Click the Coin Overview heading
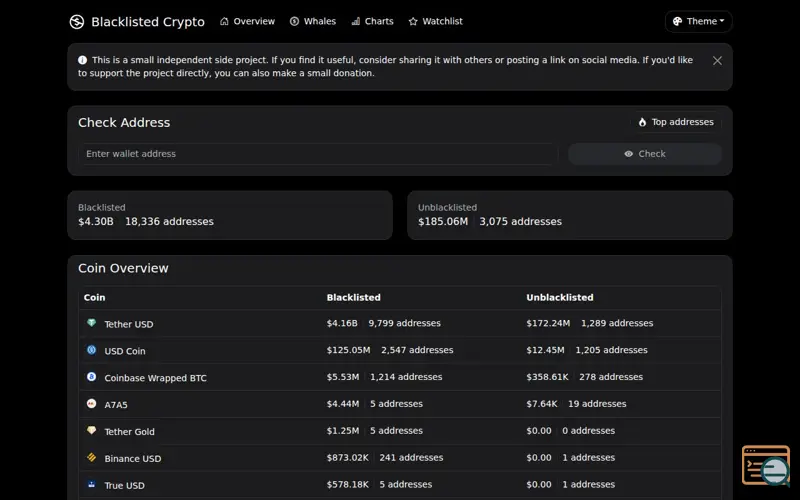Screen dimensions: 800x500 tap(123, 268)
